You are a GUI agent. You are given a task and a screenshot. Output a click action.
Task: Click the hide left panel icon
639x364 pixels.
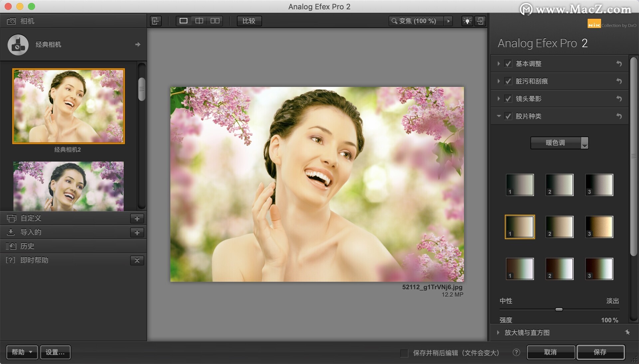point(156,21)
